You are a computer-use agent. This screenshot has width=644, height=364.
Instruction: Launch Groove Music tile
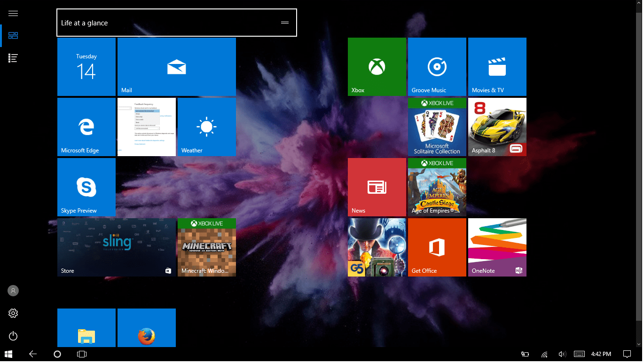tap(437, 67)
